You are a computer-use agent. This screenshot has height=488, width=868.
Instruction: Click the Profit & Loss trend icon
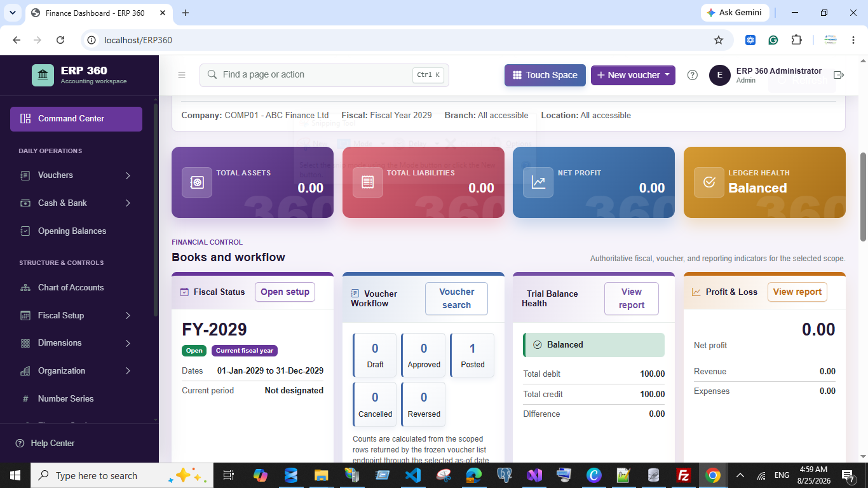pyautogui.click(x=696, y=292)
